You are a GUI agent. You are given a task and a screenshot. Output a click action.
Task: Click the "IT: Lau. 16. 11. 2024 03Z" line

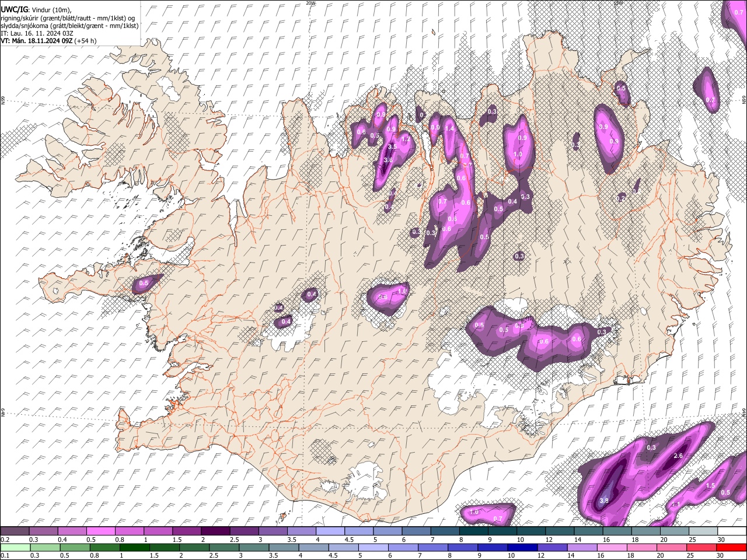click(37, 33)
